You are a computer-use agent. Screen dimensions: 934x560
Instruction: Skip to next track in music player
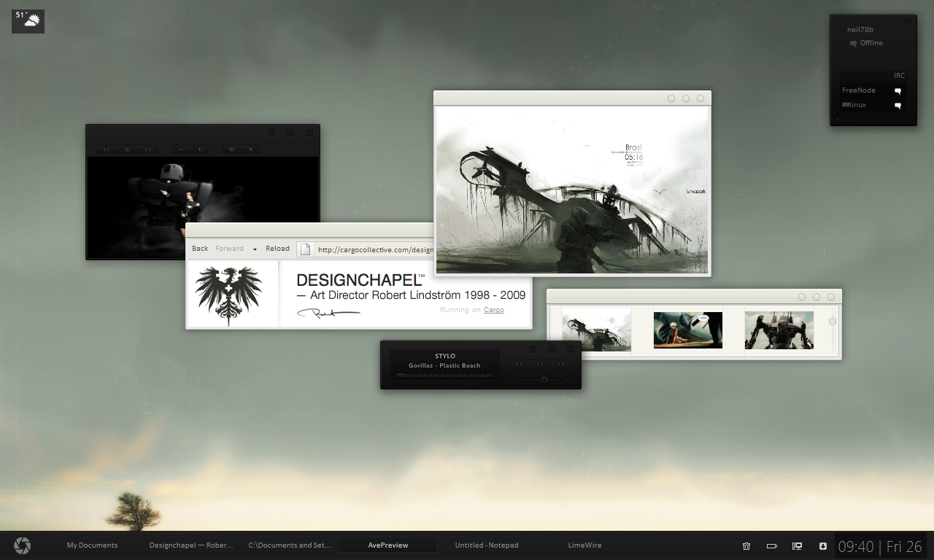click(x=561, y=364)
